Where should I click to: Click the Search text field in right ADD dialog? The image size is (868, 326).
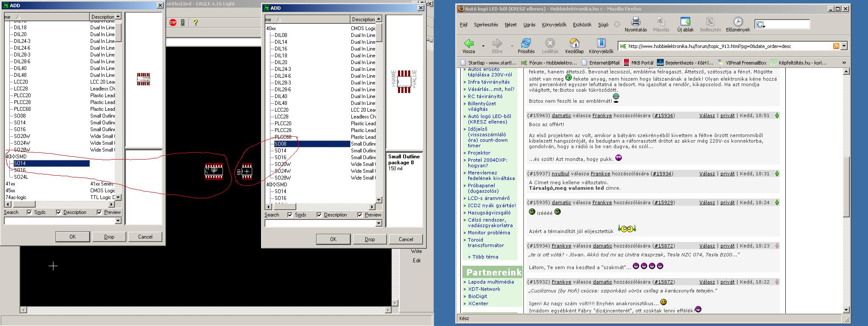320,223
